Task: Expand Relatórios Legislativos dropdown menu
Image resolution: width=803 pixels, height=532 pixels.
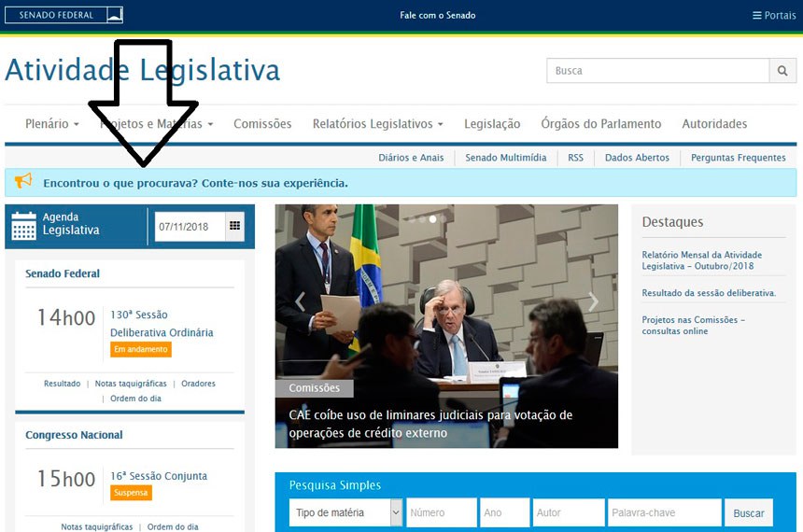Action: click(x=377, y=124)
